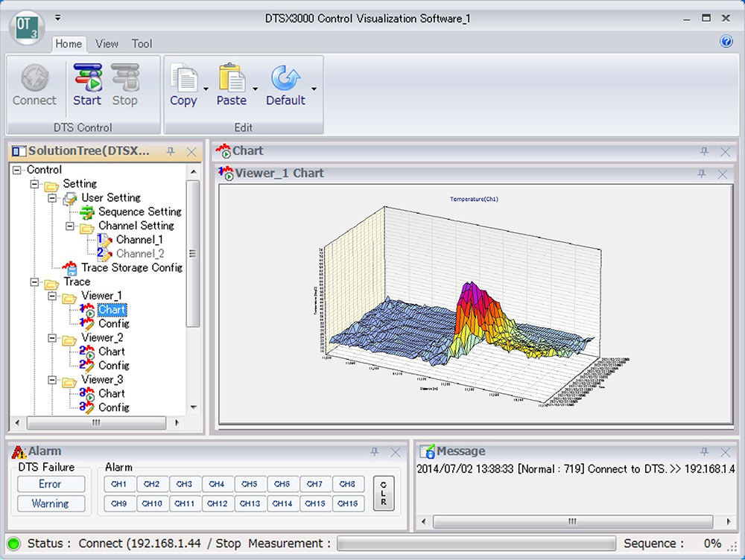
Task: Click the Message panel horizontal scrollbar
Action: [x=572, y=521]
